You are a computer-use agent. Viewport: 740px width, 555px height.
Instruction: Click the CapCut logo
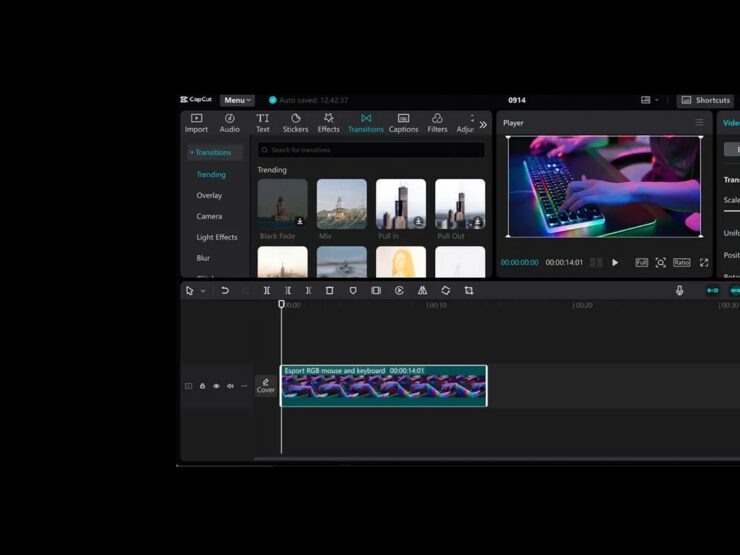point(196,100)
